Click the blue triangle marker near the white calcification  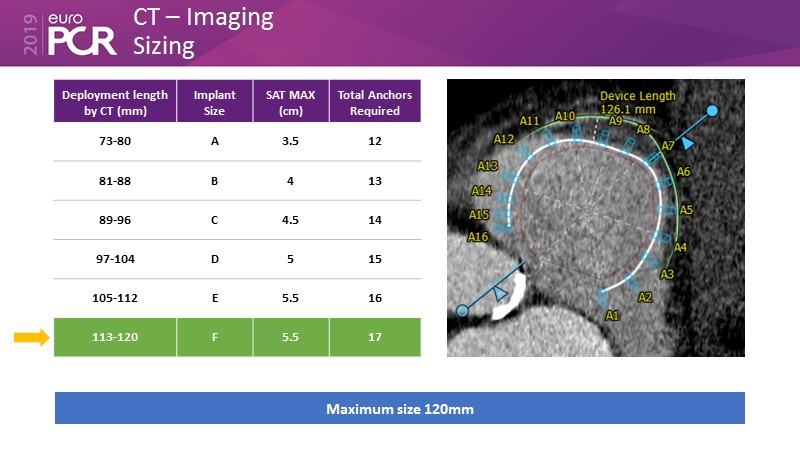[504, 290]
